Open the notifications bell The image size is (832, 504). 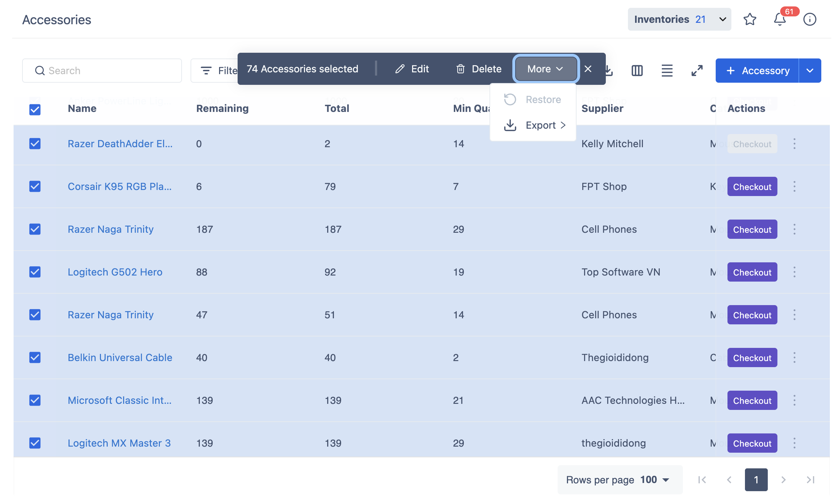[780, 19]
